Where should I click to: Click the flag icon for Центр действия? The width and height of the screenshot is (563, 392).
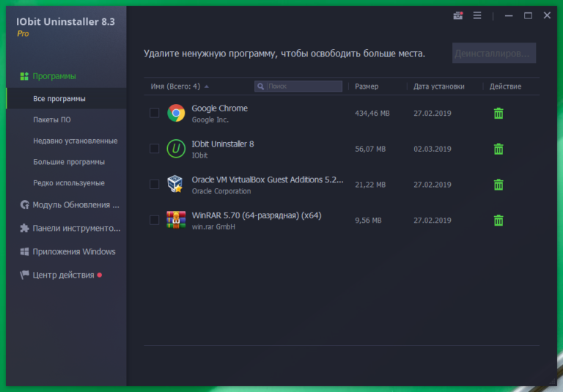(x=24, y=275)
